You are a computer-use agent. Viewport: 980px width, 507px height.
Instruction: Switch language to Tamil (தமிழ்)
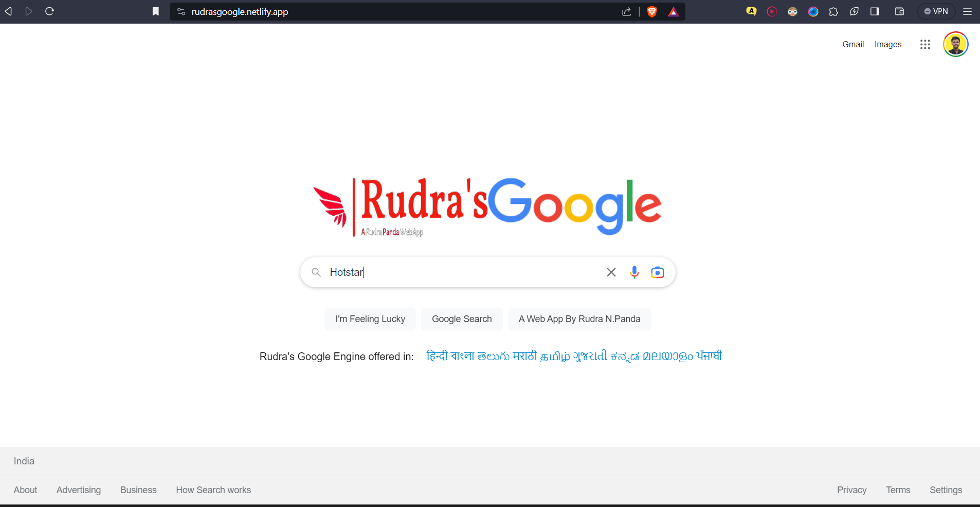pos(555,356)
